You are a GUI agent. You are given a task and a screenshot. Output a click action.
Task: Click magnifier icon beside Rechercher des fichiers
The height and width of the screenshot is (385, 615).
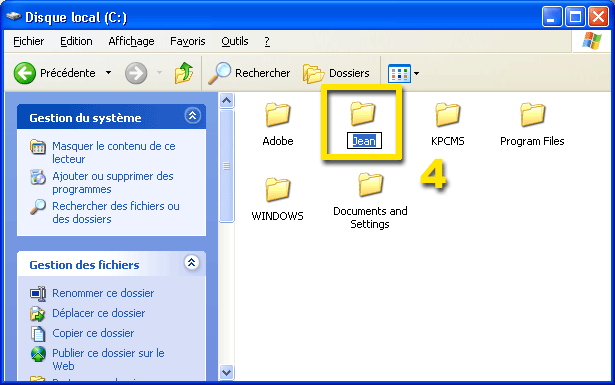pos(38,207)
